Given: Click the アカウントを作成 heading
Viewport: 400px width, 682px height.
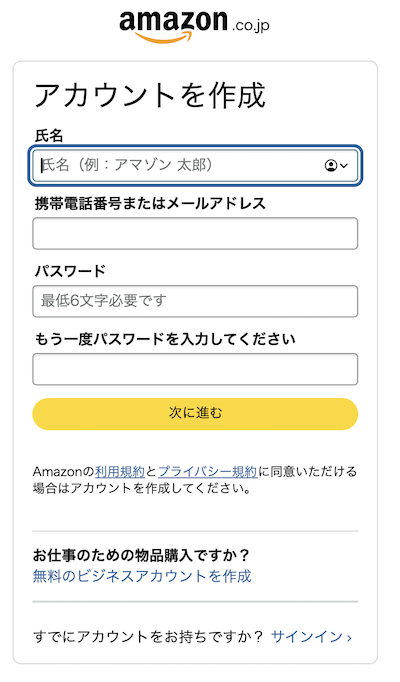Looking at the screenshot, I should 150,95.
